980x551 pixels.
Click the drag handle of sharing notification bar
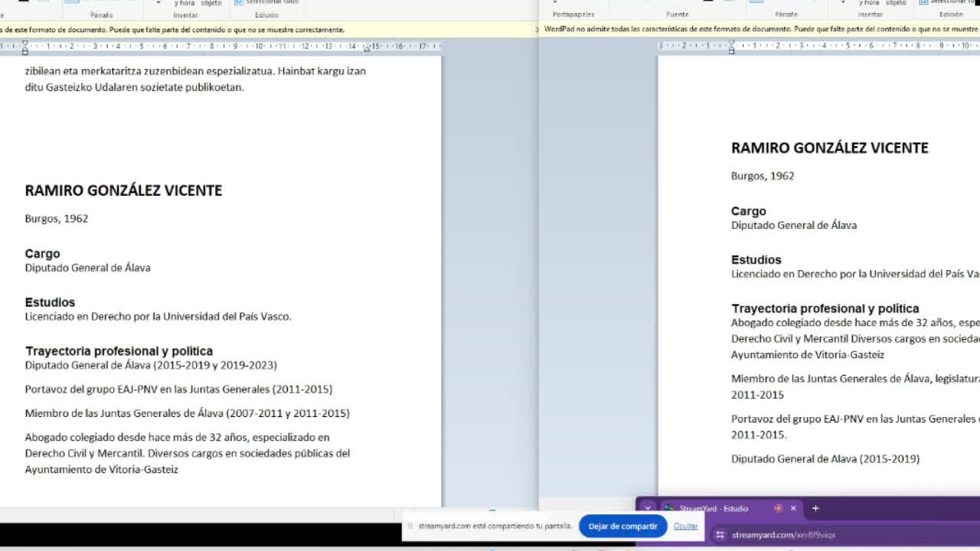(410, 527)
